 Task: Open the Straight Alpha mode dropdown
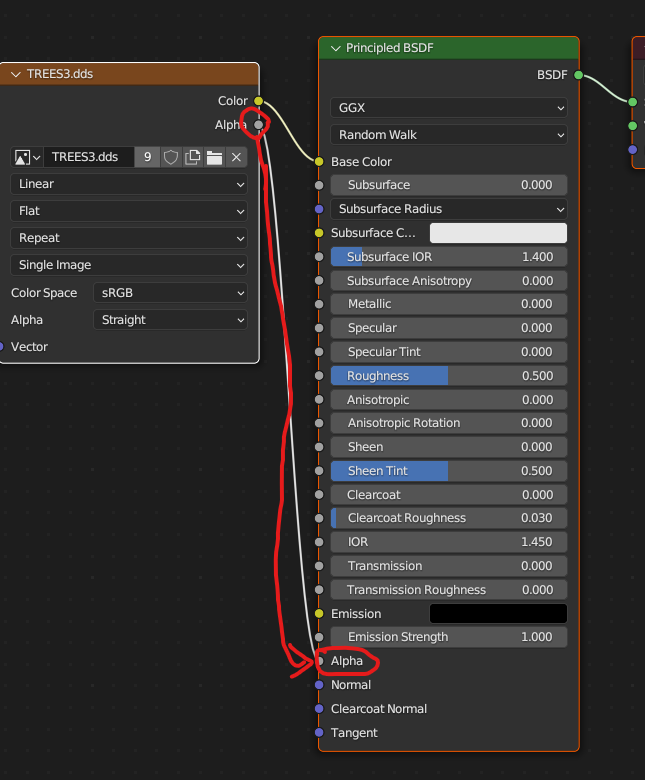(170, 320)
